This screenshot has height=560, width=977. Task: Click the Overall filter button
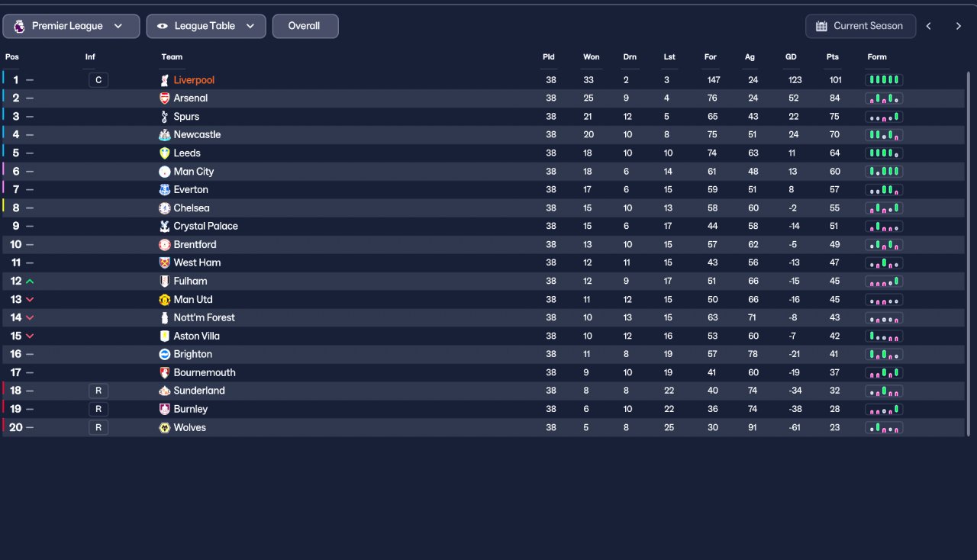click(305, 26)
